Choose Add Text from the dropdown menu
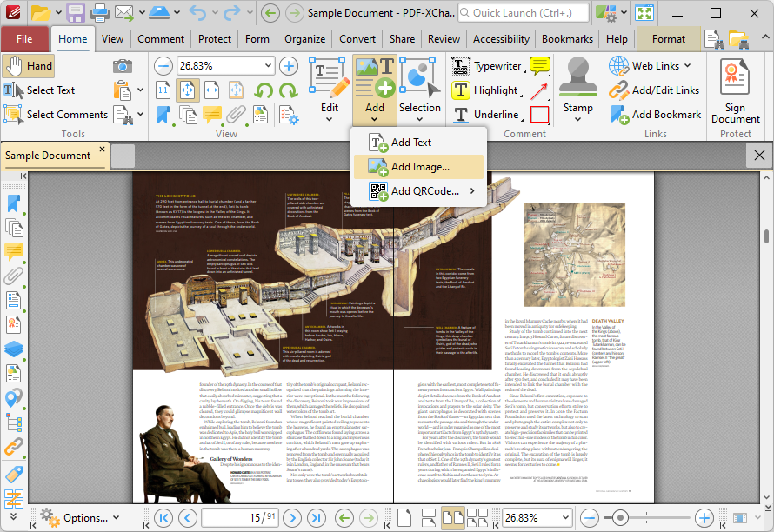Image resolution: width=774 pixels, height=532 pixels. [418, 143]
